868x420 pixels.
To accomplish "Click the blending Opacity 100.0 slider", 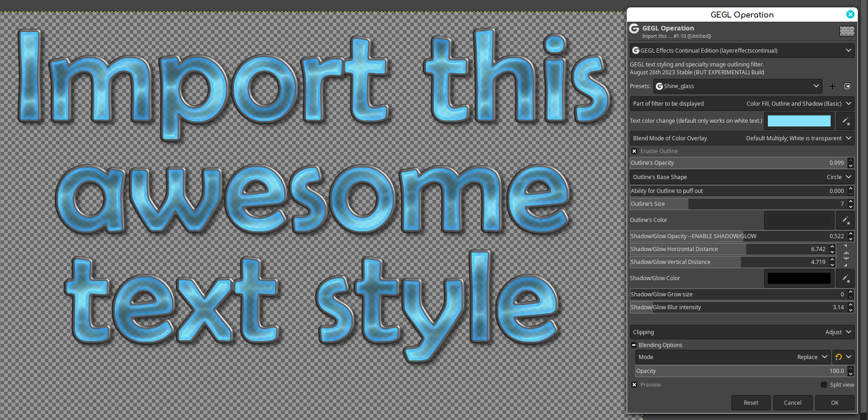I will pyautogui.click(x=741, y=371).
